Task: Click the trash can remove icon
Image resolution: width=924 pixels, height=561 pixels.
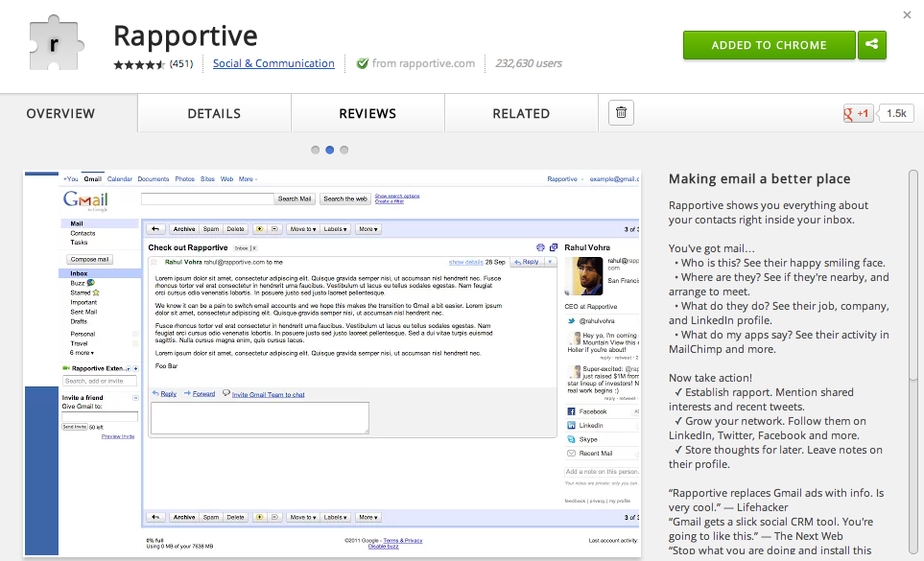Action: pyautogui.click(x=621, y=112)
